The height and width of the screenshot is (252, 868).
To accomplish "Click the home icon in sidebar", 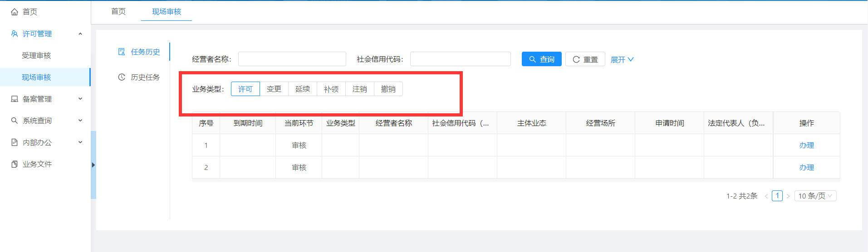I will coord(15,12).
